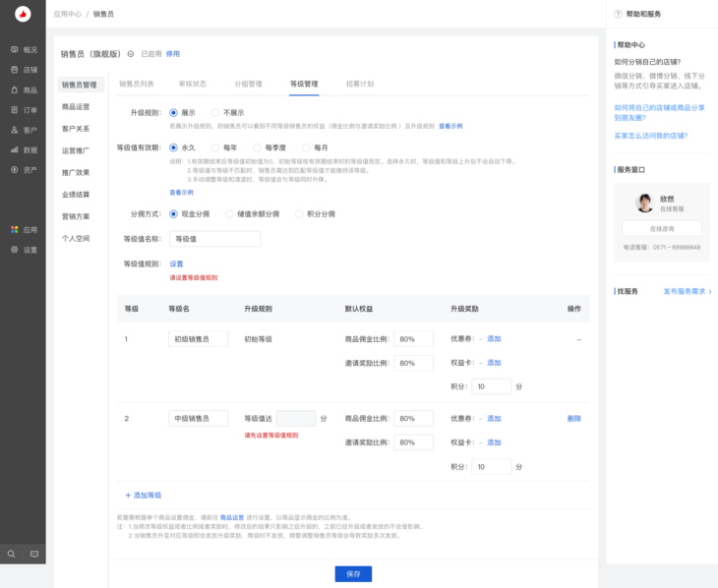Open 店铺 shop icon in sidebar
Screen dimensions: 718x588
point(15,70)
